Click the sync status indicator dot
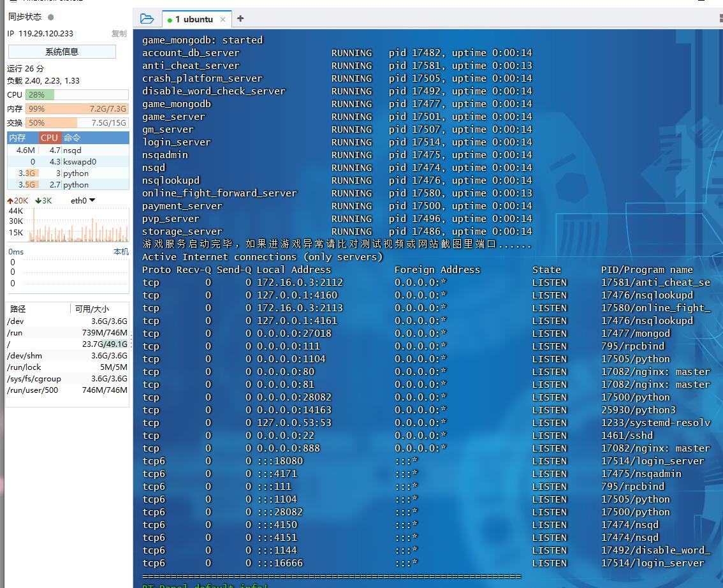This screenshot has height=588, width=723. (x=51, y=17)
